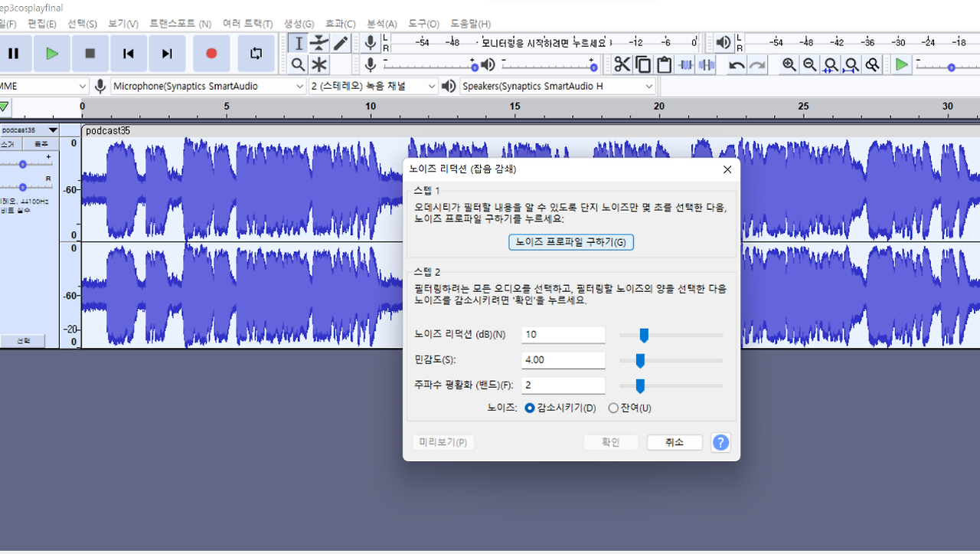Open the 생성(G) menu

pos(299,24)
